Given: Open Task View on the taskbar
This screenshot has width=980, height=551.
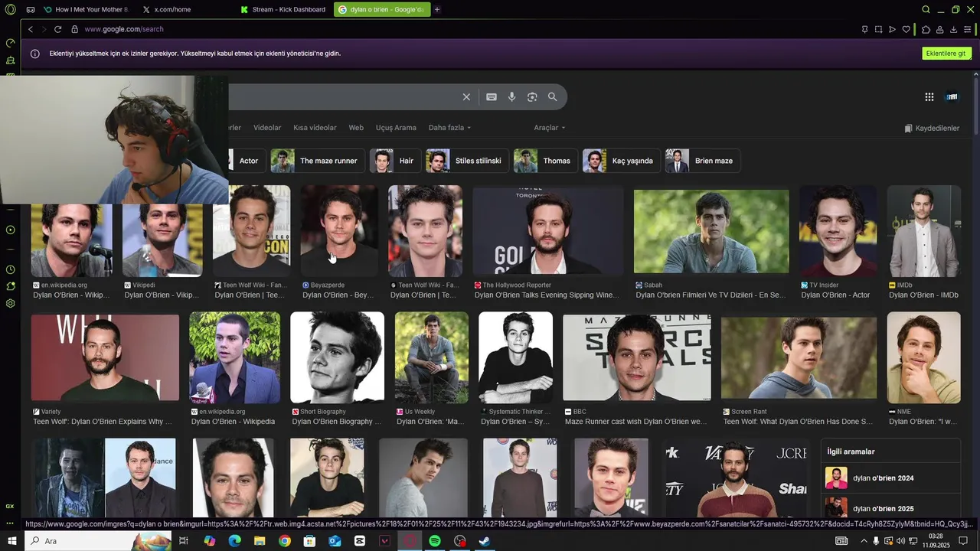Looking at the screenshot, I should [184, 541].
